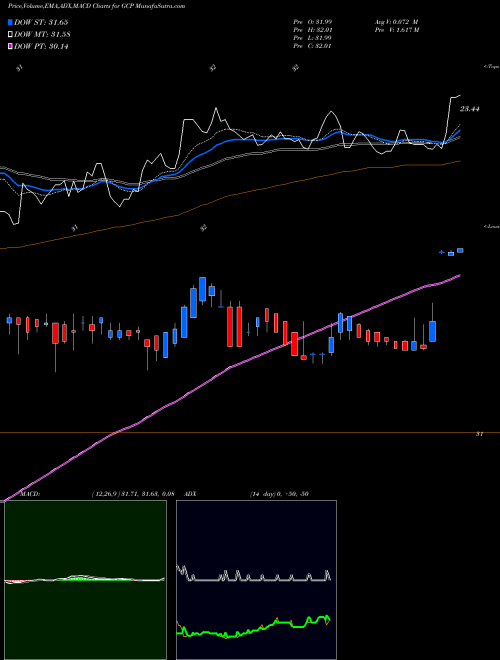Viewport: 500px width, 660px height.
Task: Open the green MACD indicator panel
Action: [85, 580]
